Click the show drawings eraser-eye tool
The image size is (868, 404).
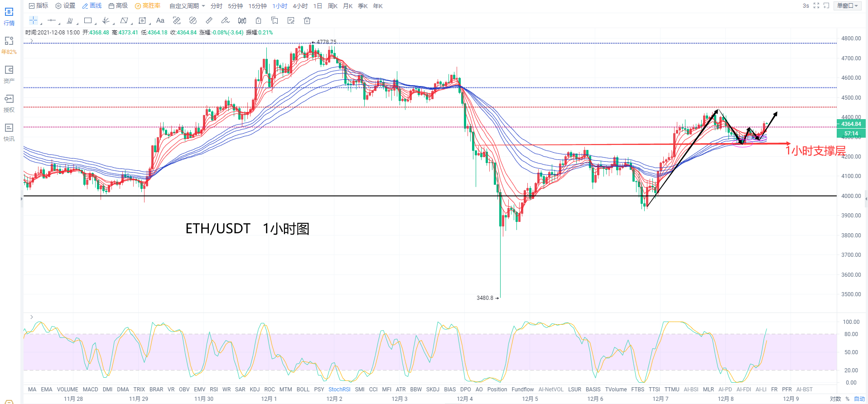pyautogui.click(x=177, y=20)
